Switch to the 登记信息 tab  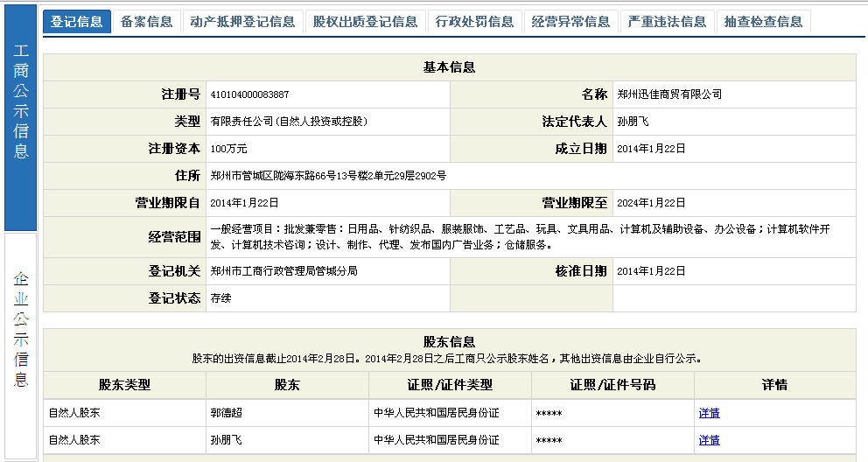pos(76,22)
